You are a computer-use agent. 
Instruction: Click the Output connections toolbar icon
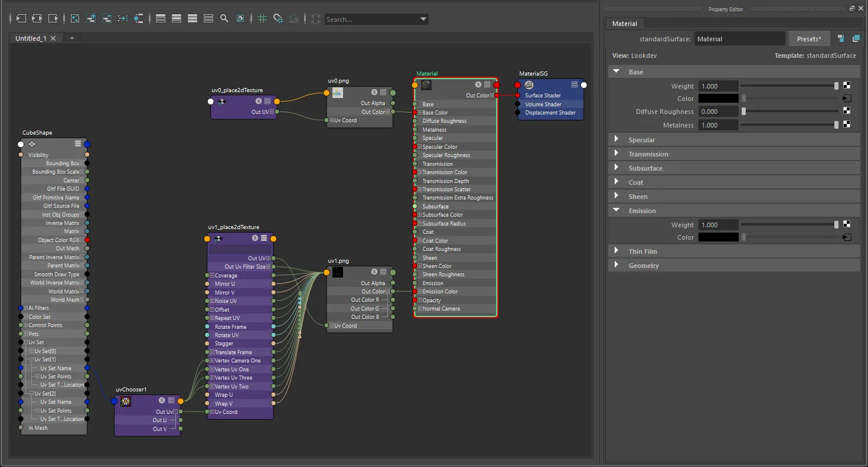click(x=53, y=19)
